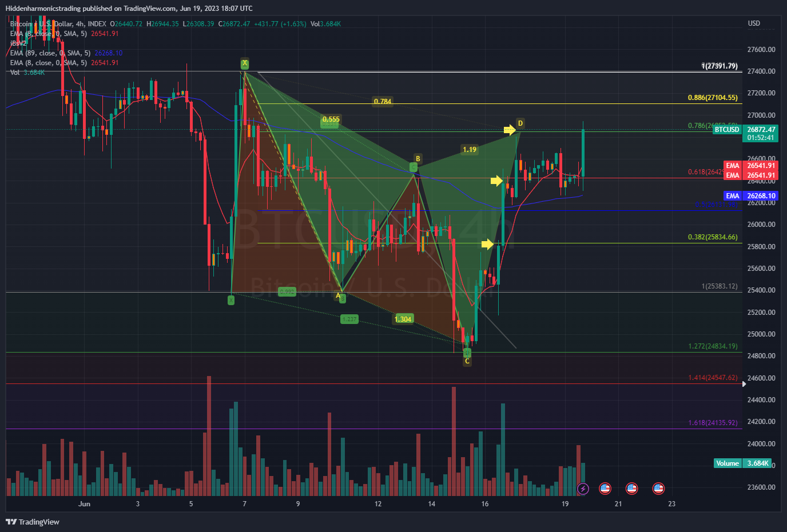Click the 23600.00 price axis label
Viewport: 787px width, 532px height.
tap(761, 487)
